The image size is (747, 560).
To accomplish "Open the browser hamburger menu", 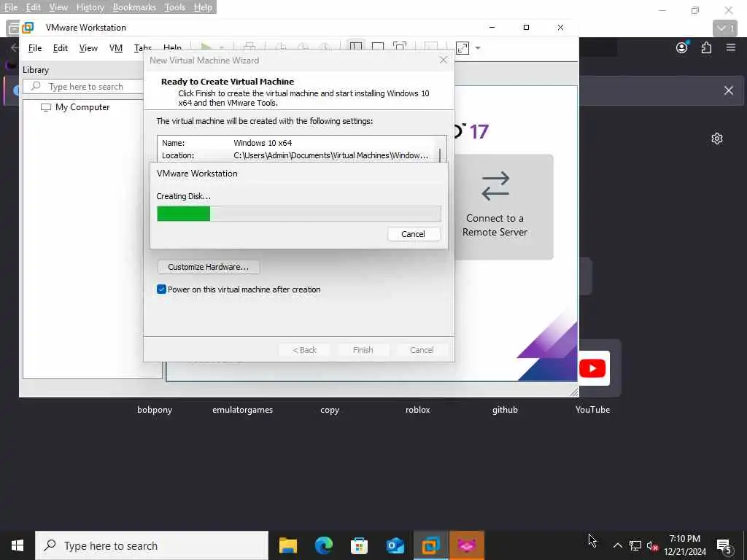I will pos(731,47).
